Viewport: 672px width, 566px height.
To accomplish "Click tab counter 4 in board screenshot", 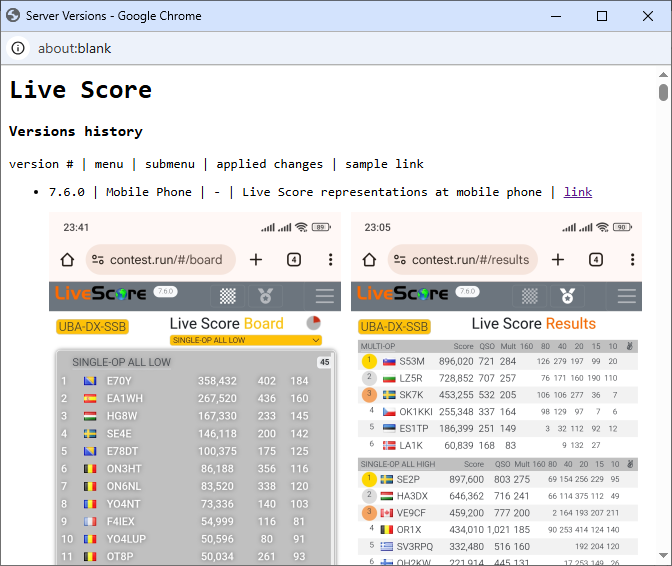I will 294,260.
